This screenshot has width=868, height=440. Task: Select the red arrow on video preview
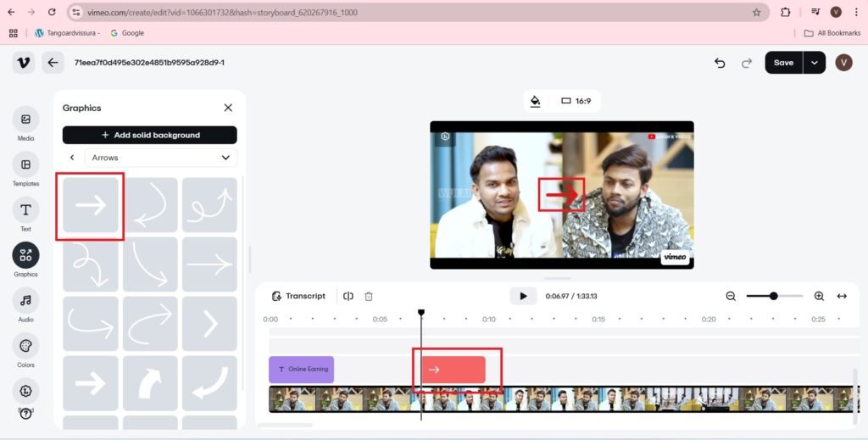coord(561,195)
